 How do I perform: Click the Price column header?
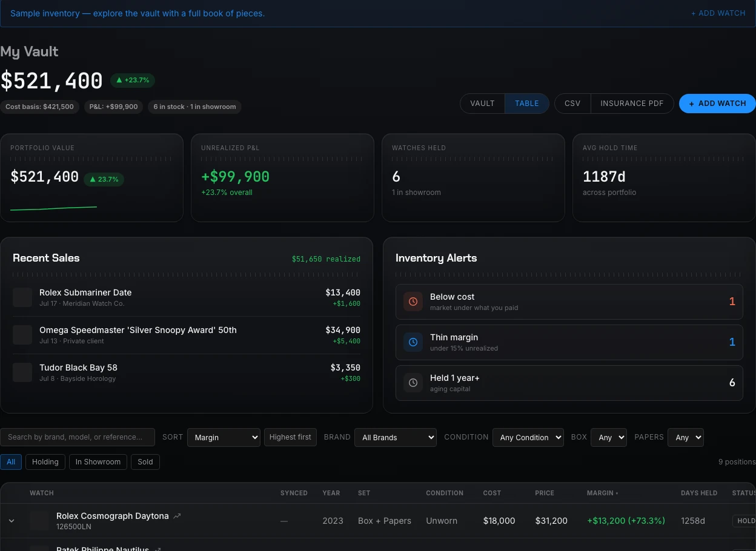pos(545,493)
